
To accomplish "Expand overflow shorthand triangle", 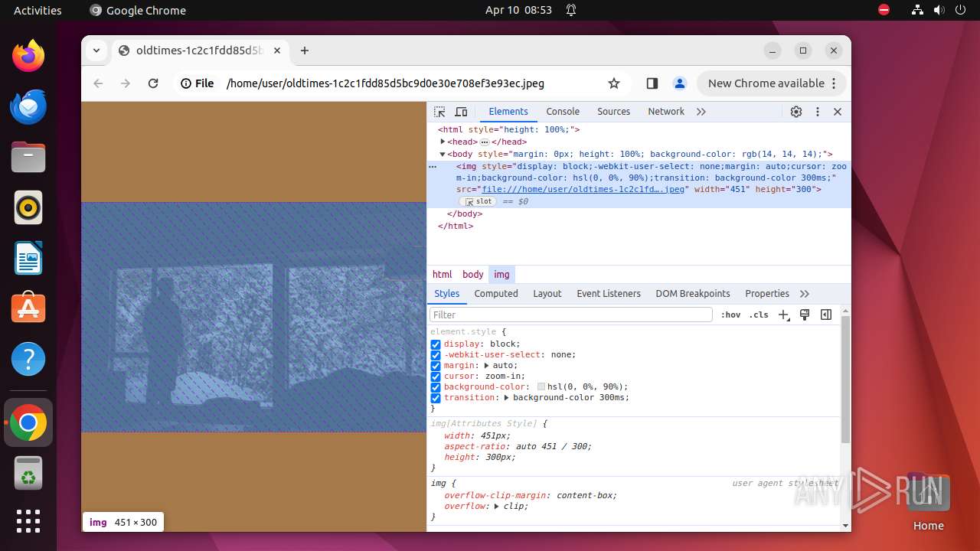I will point(497,507).
